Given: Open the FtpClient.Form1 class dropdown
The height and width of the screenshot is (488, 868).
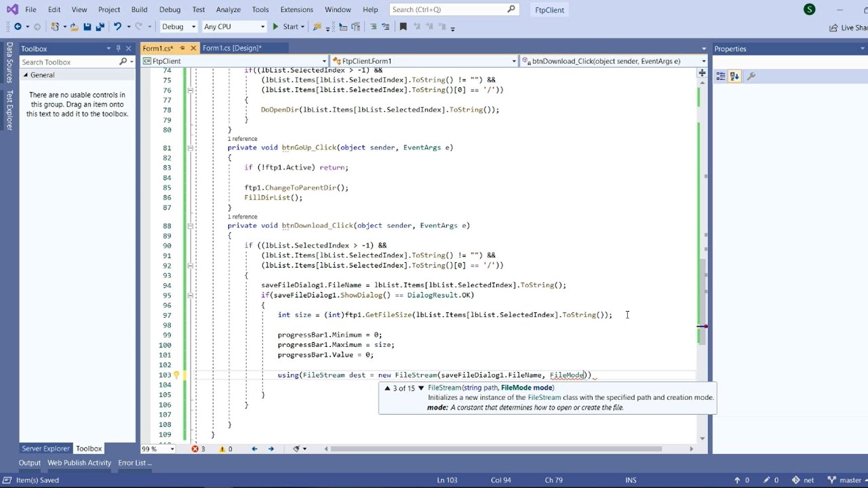Looking at the screenshot, I should 425,61.
